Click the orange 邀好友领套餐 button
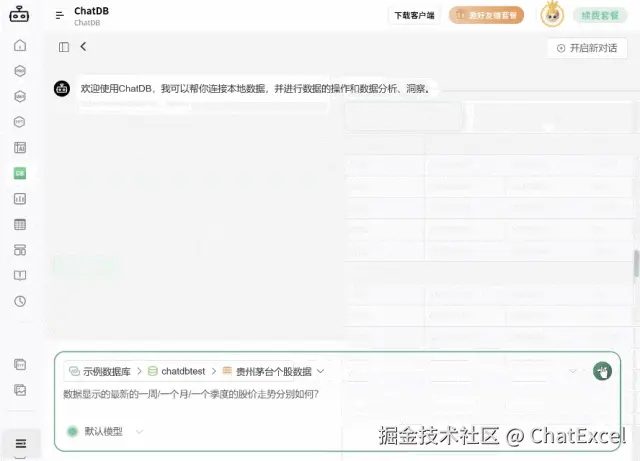The image size is (640, 461). pyautogui.click(x=486, y=16)
